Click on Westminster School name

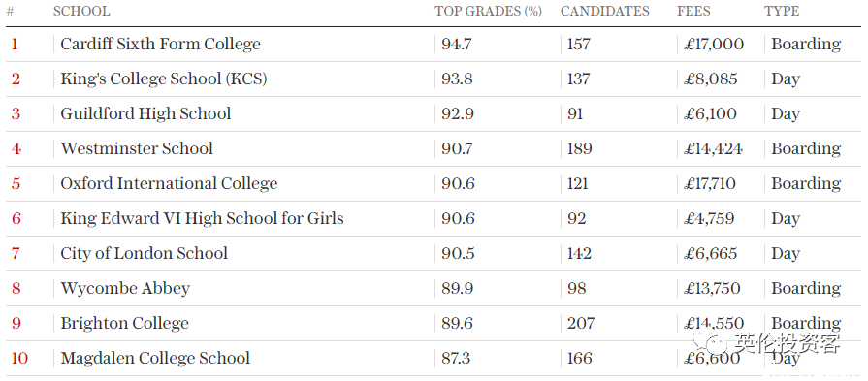(x=137, y=148)
